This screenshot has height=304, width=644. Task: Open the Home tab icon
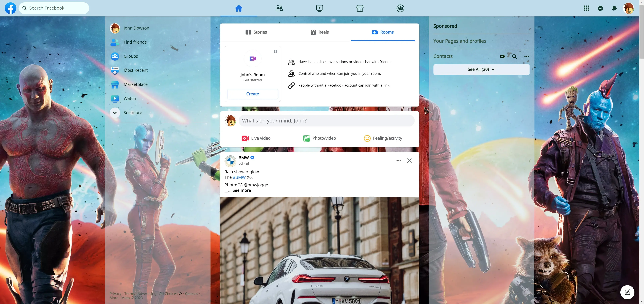tap(239, 8)
